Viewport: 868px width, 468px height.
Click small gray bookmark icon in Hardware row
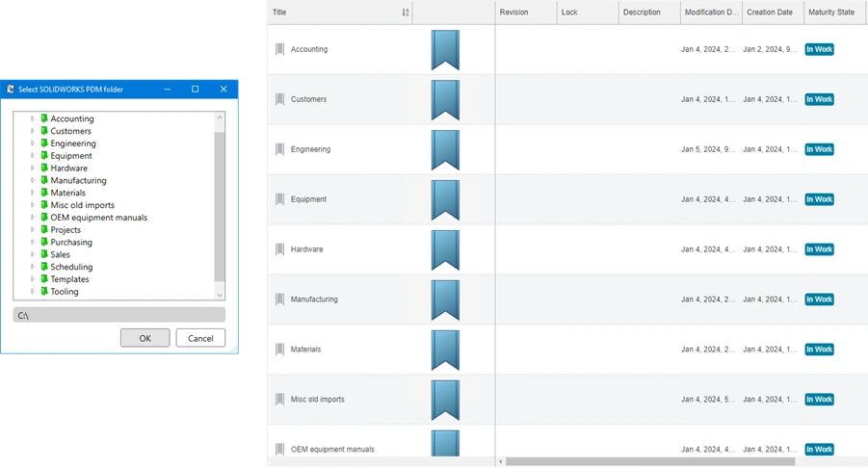(279, 249)
